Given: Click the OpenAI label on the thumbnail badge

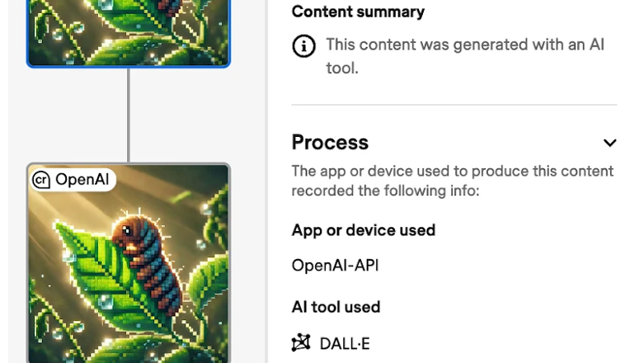Looking at the screenshot, I should pos(82,179).
